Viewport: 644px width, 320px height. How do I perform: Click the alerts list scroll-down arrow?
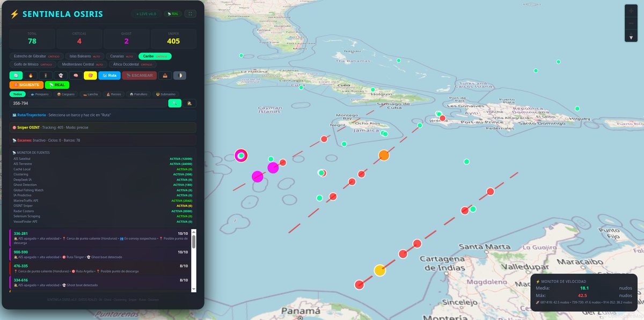(194, 289)
